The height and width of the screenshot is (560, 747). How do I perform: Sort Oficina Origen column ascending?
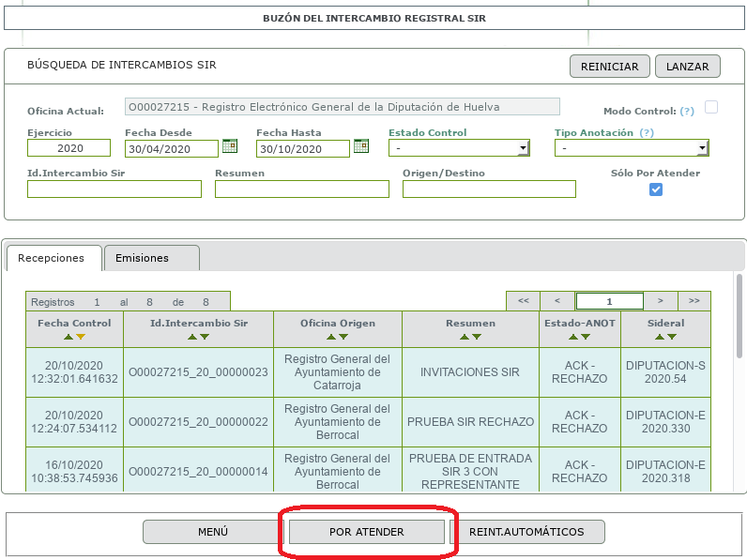click(x=331, y=337)
